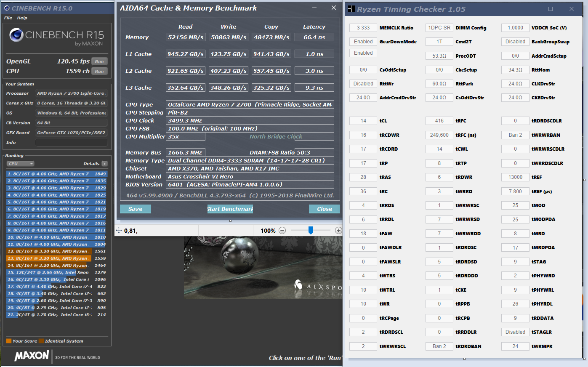Image resolution: width=588 pixels, height=367 pixels.
Task: Click the Memory Bus value 1666.3 MHz
Action: tap(186, 153)
